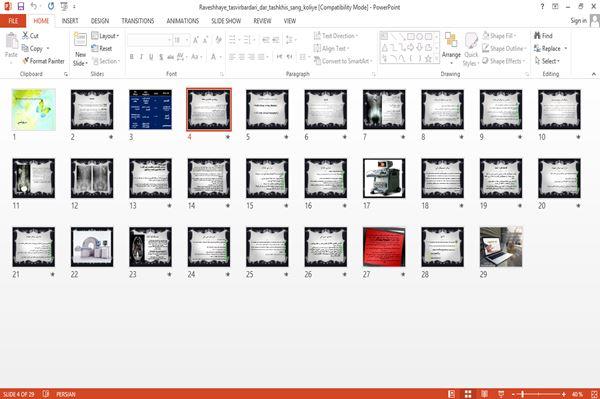The image size is (600, 399).
Task: Toggle align text left
Action: [232, 57]
